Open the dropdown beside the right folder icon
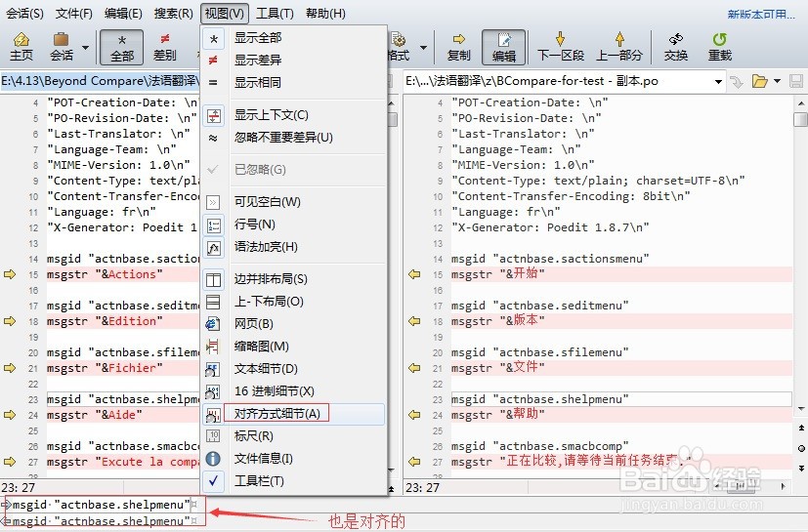The height and width of the screenshot is (532, 808). pos(777,81)
